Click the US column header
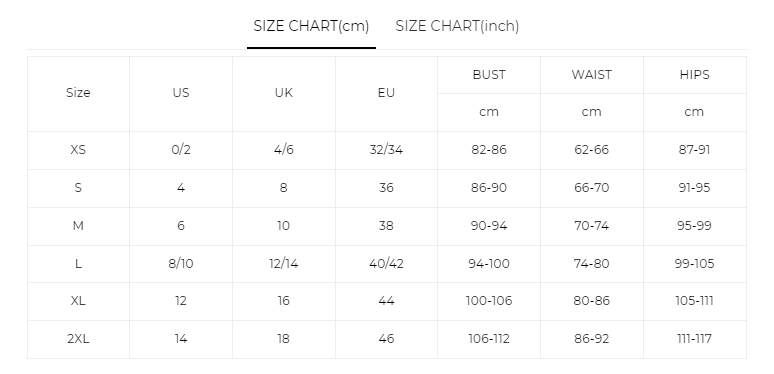 tap(181, 93)
